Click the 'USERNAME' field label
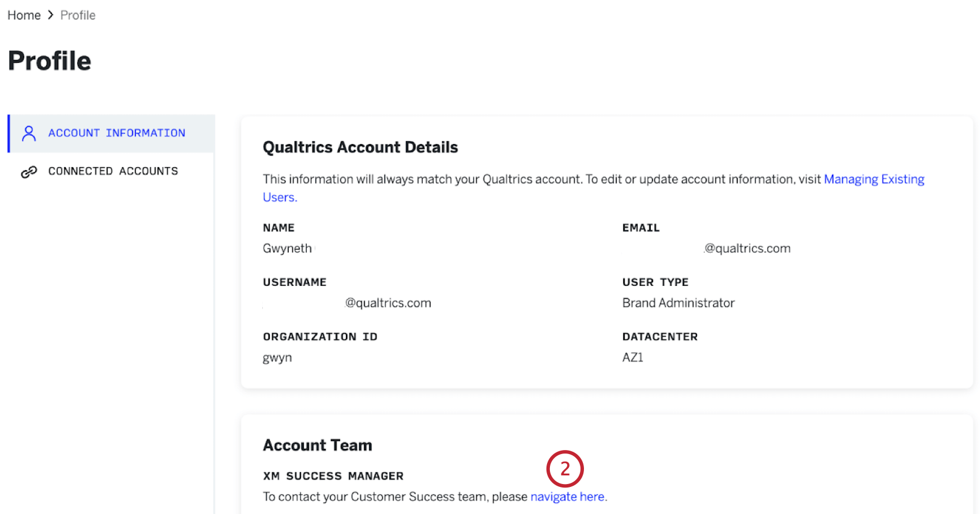Image resolution: width=980 pixels, height=514 pixels. [295, 282]
